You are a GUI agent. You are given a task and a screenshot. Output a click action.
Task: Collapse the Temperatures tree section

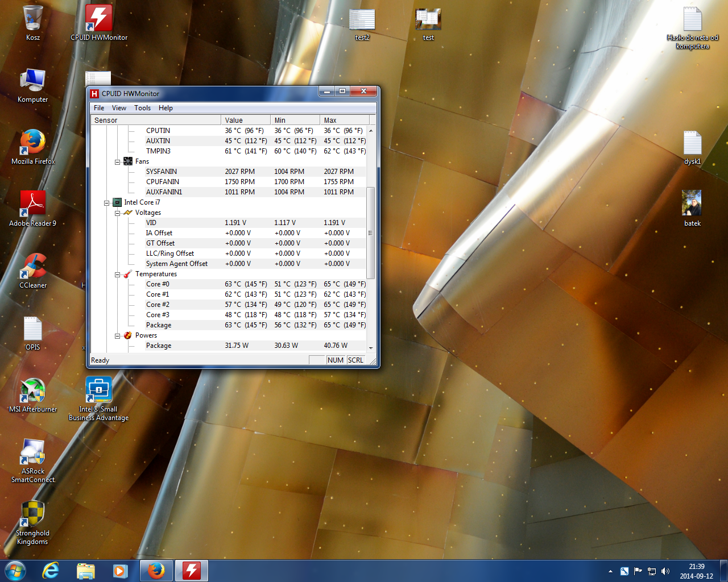(118, 275)
